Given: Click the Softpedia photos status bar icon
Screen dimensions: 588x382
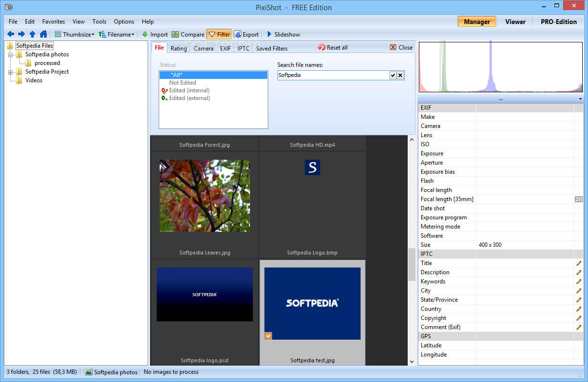Looking at the screenshot, I should click(x=88, y=372).
